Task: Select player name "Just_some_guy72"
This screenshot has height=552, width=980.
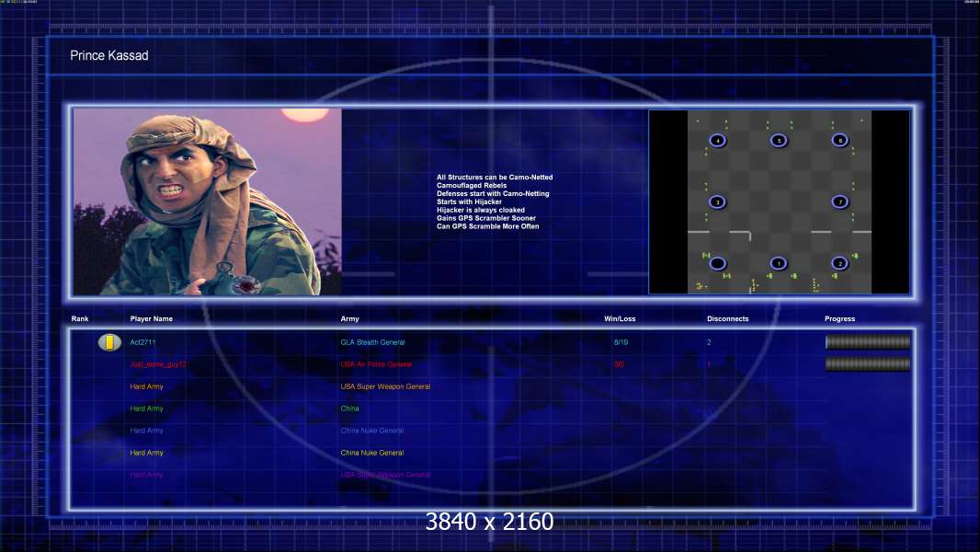Action: 158,364
